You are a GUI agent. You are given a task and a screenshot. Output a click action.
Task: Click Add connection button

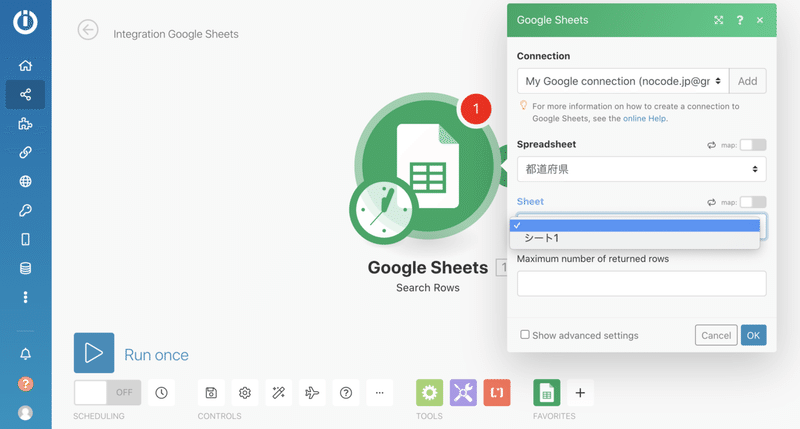(x=747, y=81)
